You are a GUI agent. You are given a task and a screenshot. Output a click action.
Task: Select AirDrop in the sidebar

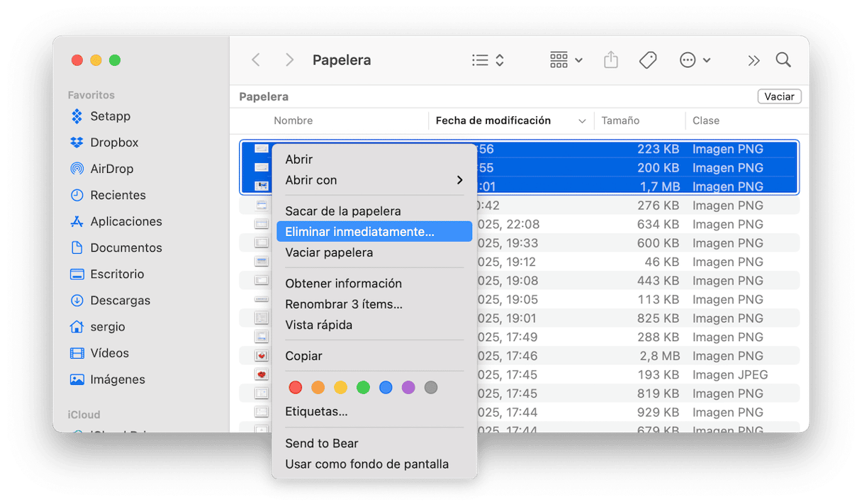point(111,169)
